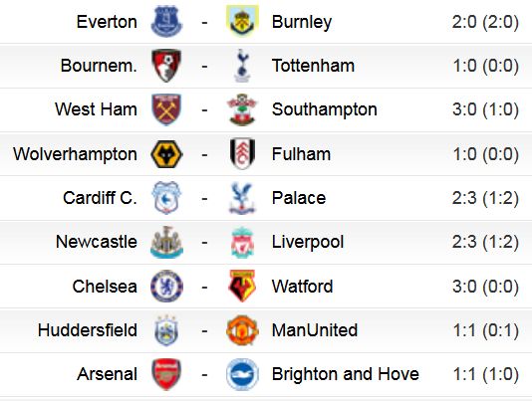Viewport: 532px width, 401px height.
Task: Click the Everton club crest
Action: 166,21
